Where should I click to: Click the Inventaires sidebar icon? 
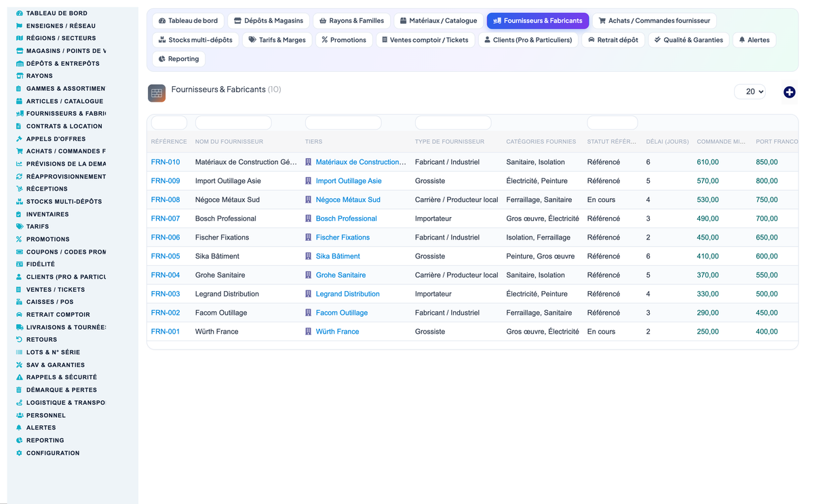(x=19, y=214)
